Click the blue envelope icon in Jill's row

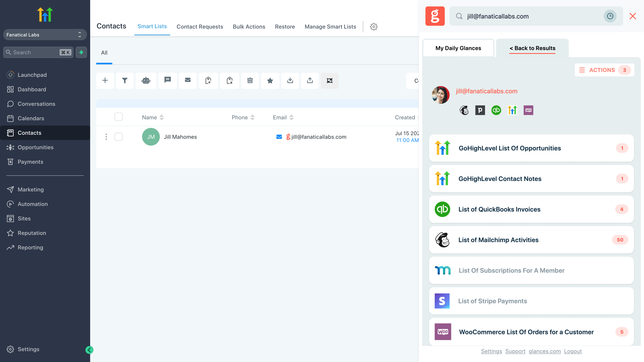pyautogui.click(x=279, y=137)
